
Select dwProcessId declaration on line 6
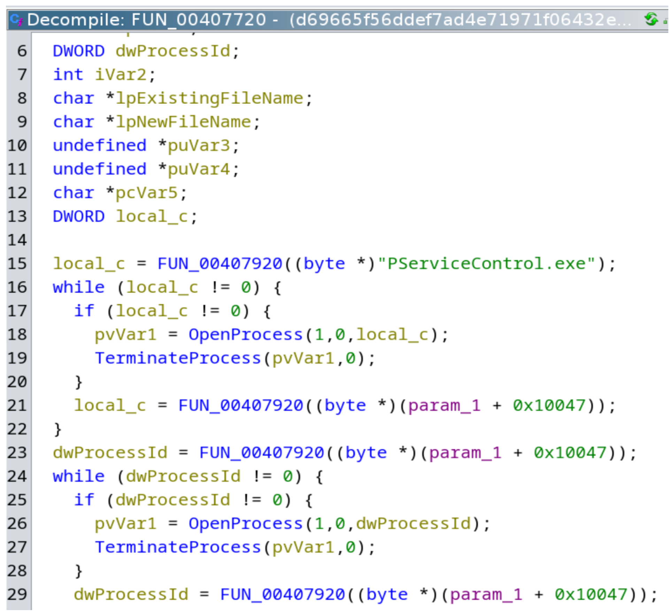pos(173,51)
